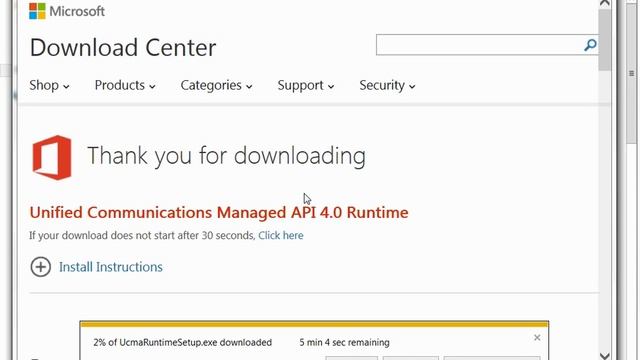Open the Categories dropdown menu
The width and height of the screenshot is (640, 360).
tap(216, 85)
